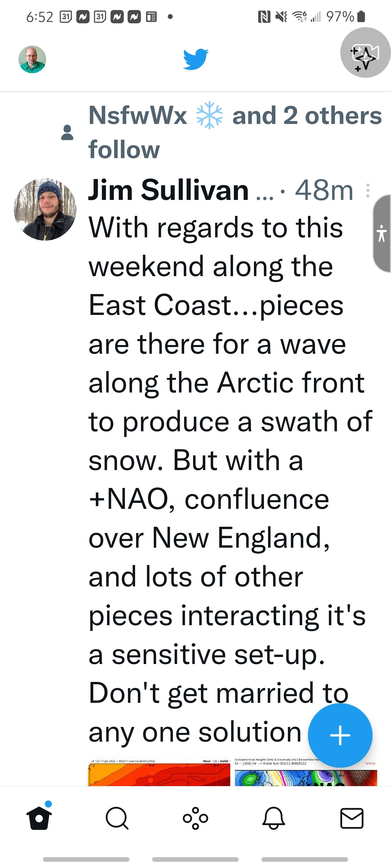
Task: Open the profile avatar menu
Action: pos(32,59)
